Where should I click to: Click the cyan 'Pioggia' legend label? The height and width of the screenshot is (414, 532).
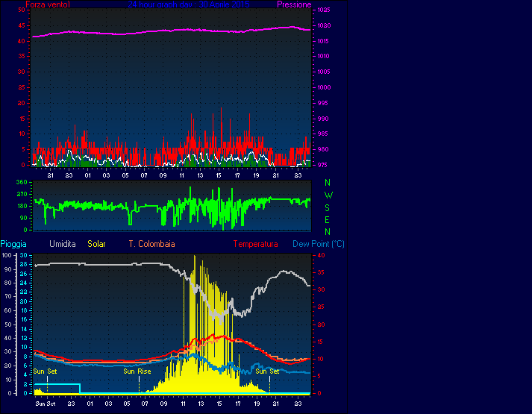(13, 244)
